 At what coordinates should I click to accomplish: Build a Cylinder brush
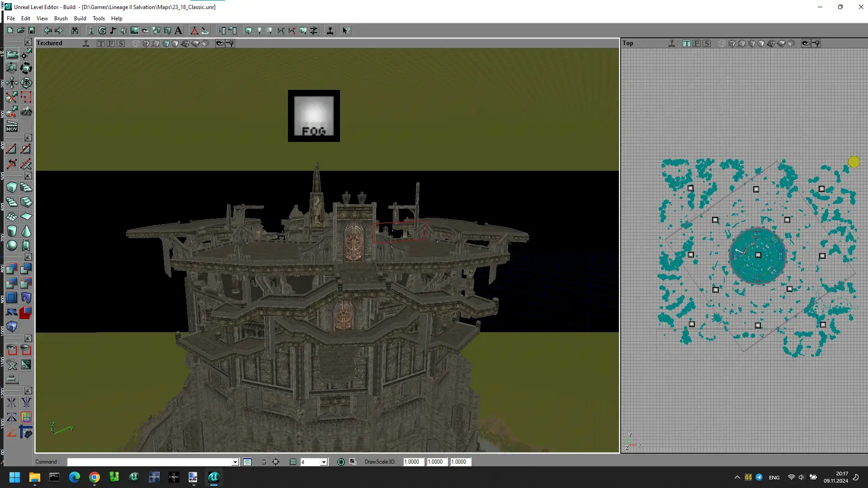coord(12,231)
